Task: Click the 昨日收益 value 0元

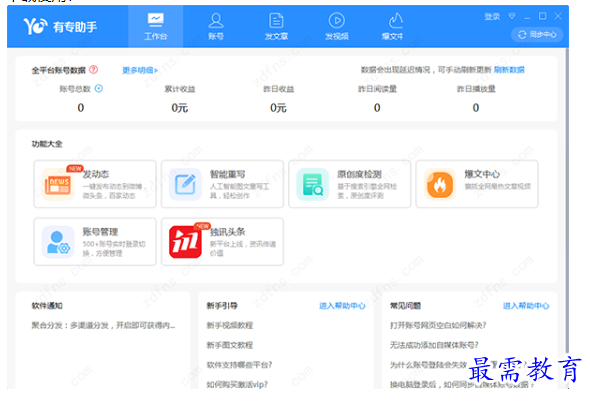Action: [x=278, y=108]
